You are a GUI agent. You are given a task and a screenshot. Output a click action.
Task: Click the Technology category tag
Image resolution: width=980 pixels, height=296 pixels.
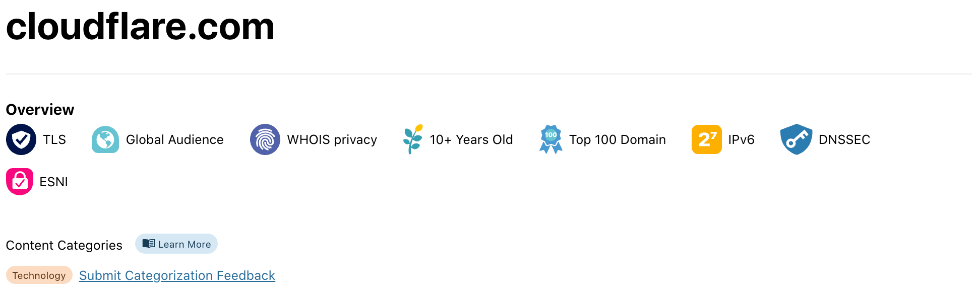[39, 275]
